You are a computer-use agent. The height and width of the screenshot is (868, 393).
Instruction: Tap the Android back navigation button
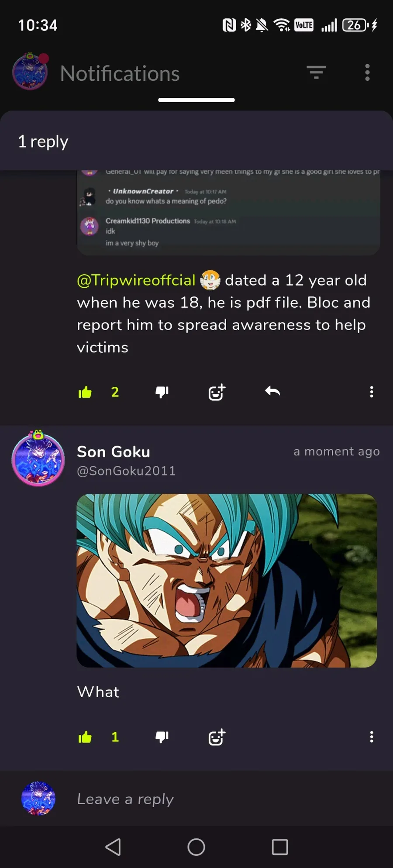pos(113,847)
